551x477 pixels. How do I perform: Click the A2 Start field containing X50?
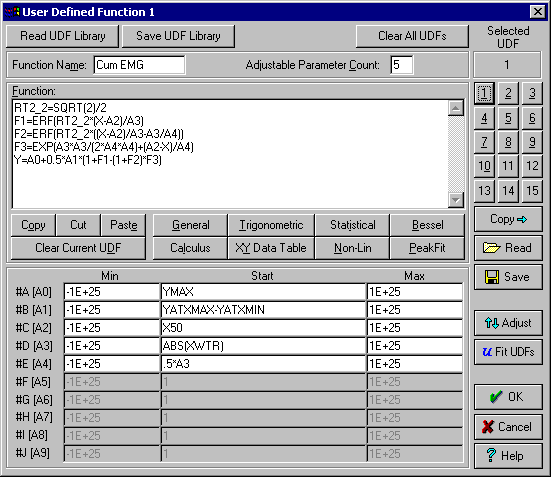click(x=263, y=328)
